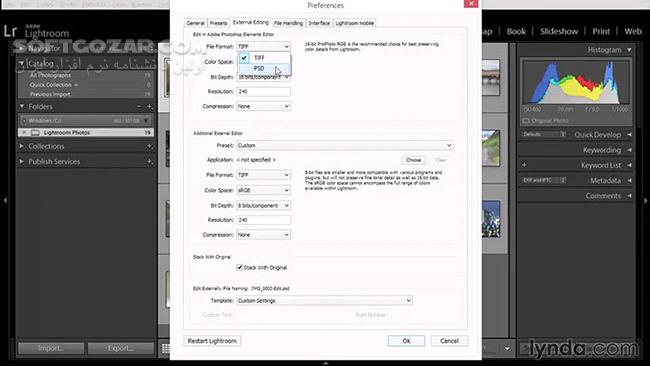Expand Metadata panel
Viewport: 650px width, 366px height.
point(629,181)
